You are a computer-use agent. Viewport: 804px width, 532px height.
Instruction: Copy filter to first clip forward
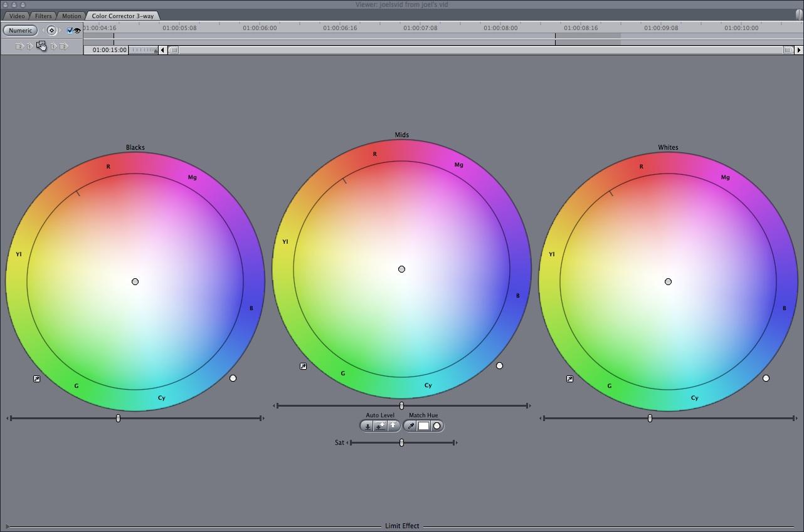54,46
